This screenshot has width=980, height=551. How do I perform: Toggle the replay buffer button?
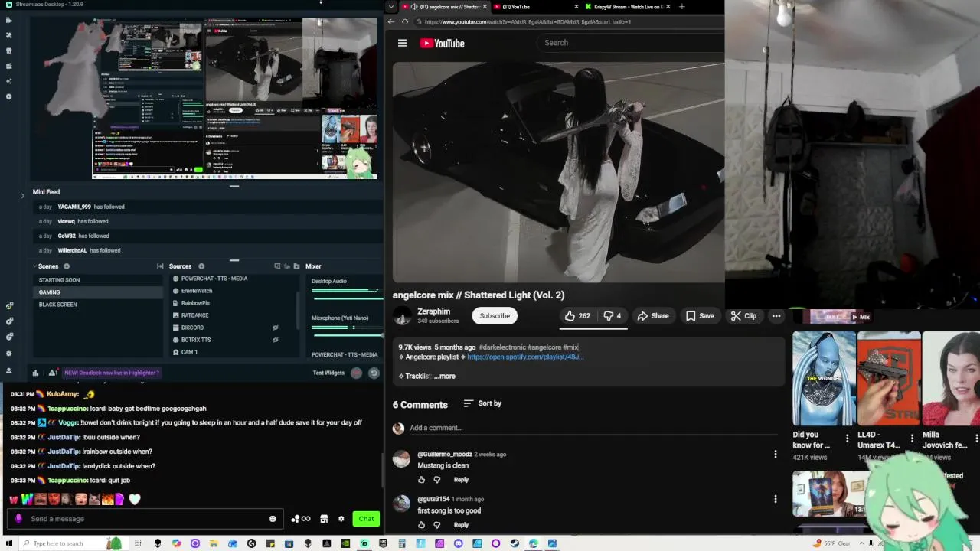point(374,373)
